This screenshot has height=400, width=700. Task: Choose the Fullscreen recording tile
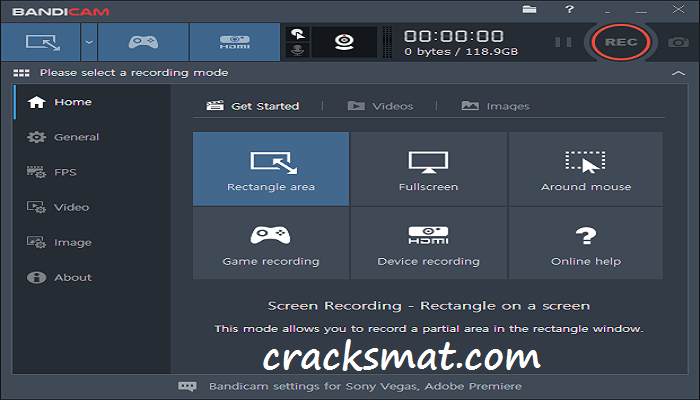point(429,169)
